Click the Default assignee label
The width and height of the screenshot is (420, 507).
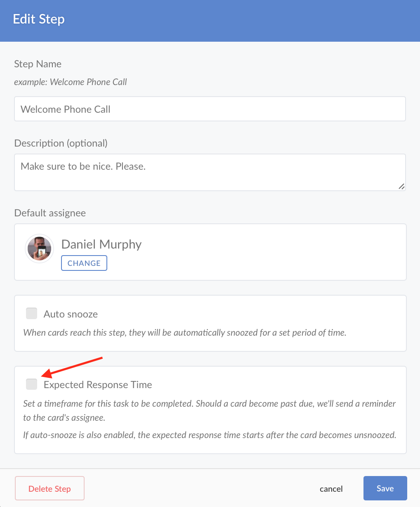pos(50,213)
